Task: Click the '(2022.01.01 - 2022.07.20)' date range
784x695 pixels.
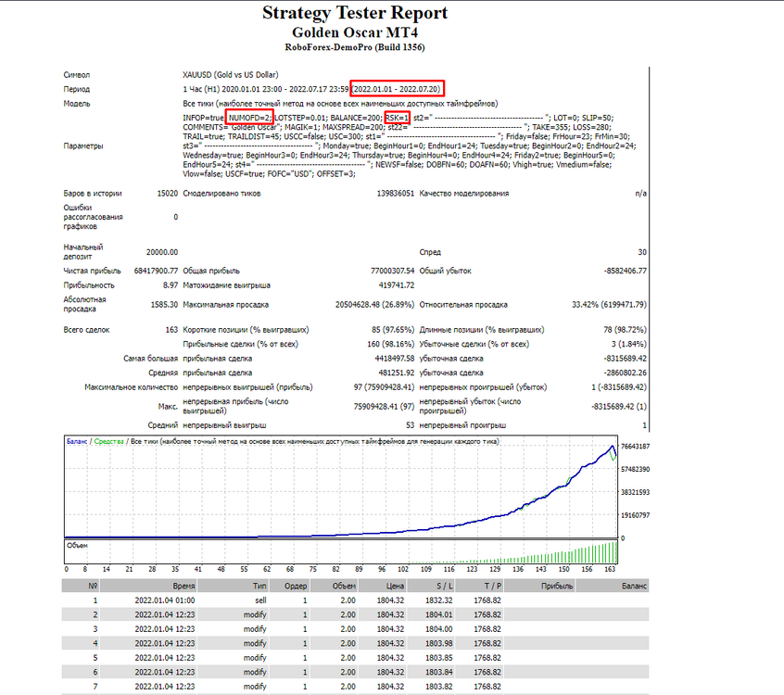Action: tap(397, 89)
